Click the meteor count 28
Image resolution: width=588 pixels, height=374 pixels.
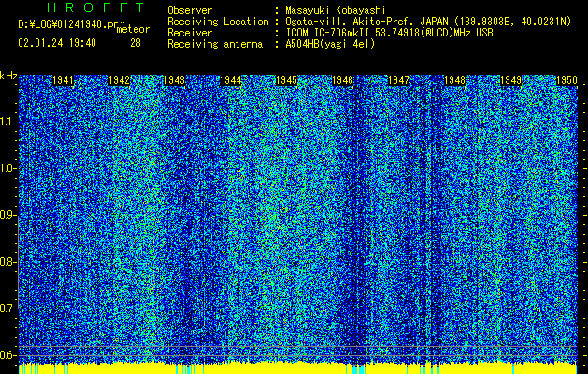[136, 43]
